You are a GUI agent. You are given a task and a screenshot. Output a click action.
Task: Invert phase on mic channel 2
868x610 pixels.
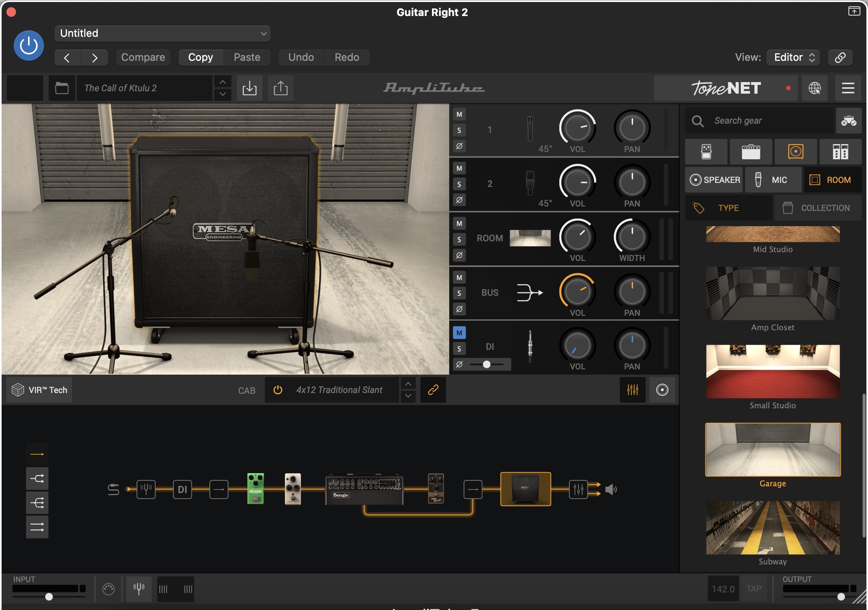point(459,199)
